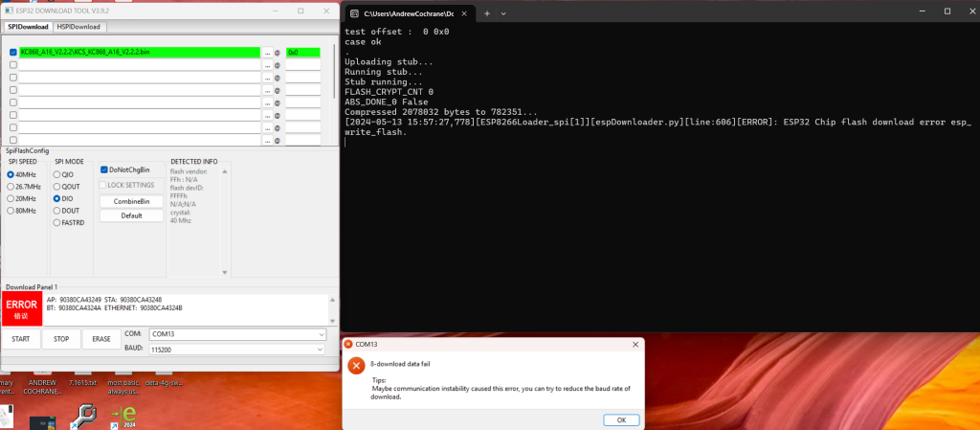Open a new terminal tab with the plus icon
Image resolution: width=980 pixels, height=430 pixels.
(485, 13)
